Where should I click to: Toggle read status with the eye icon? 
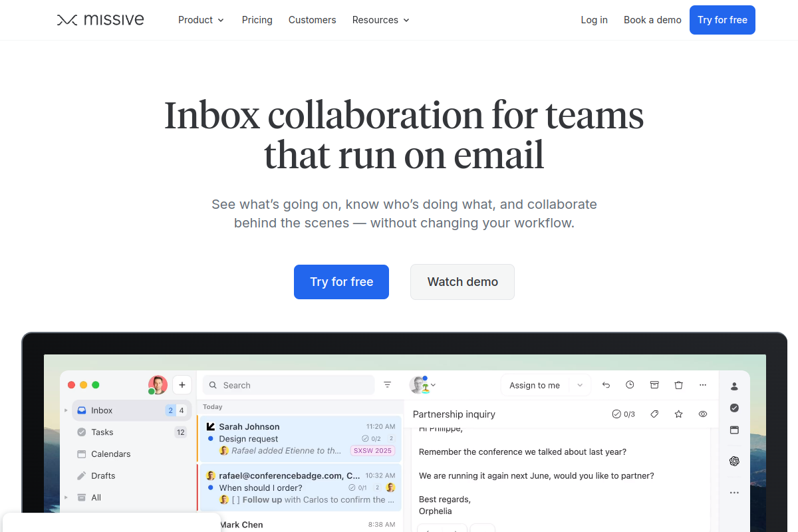(x=702, y=414)
